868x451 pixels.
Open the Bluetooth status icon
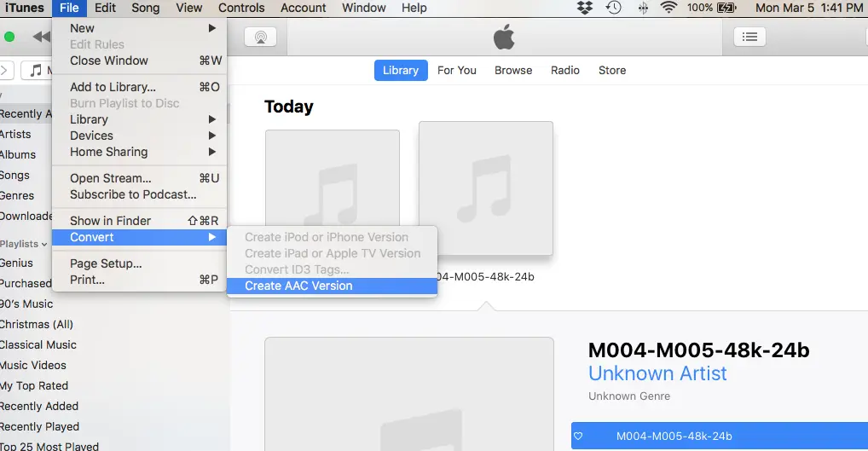coord(642,8)
